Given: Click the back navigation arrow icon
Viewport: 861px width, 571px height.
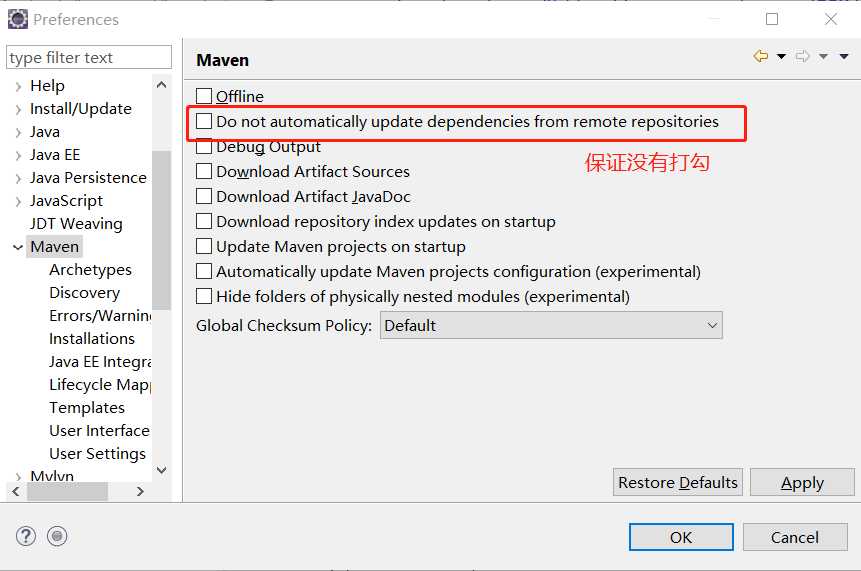Looking at the screenshot, I should 761,57.
